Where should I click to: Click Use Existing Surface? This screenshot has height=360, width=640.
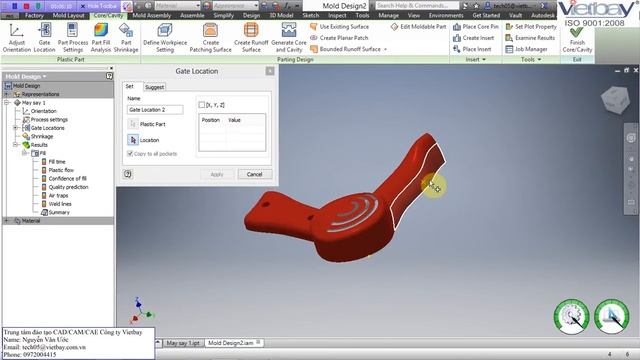click(x=339, y=27)
